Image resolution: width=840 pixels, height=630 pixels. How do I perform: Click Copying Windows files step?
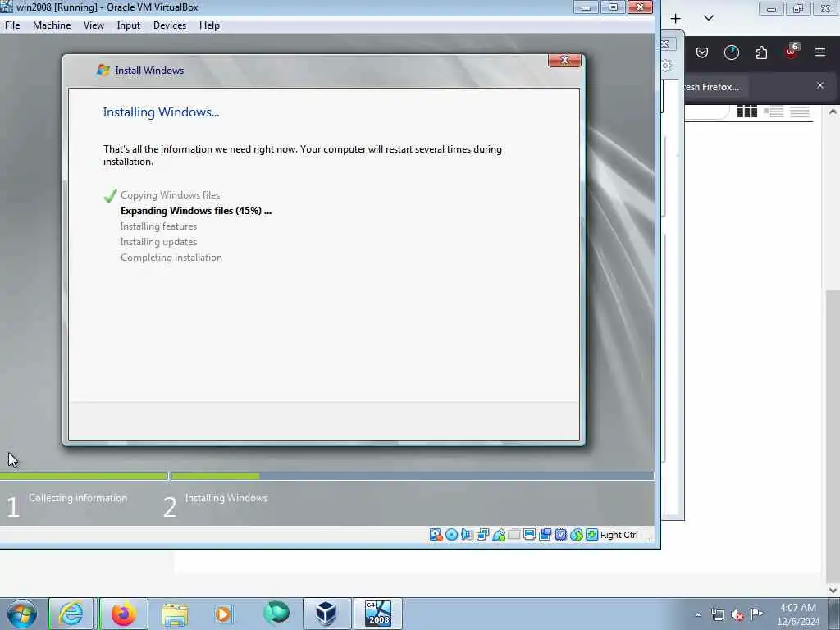click(x=170, y=195)
